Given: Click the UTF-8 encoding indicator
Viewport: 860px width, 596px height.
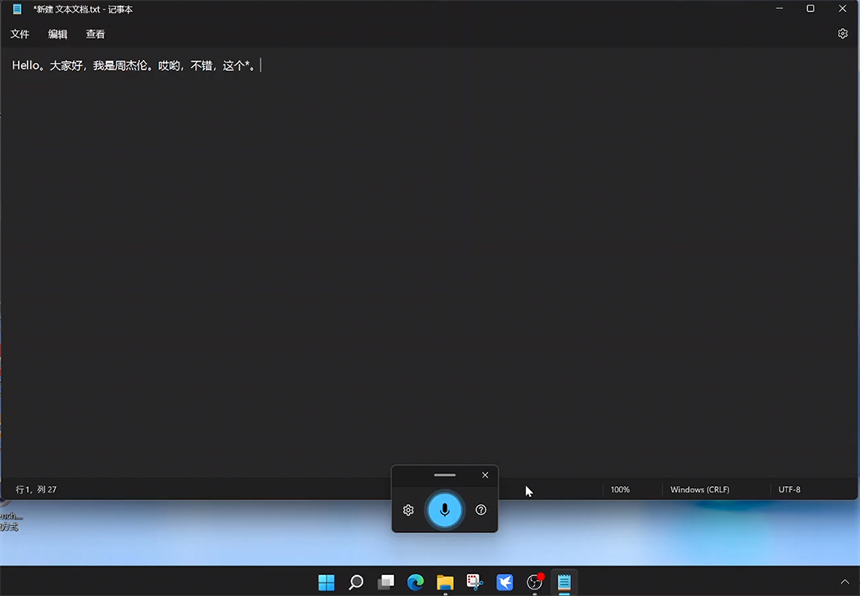Looking at the screenshot, I should point(789,490).
